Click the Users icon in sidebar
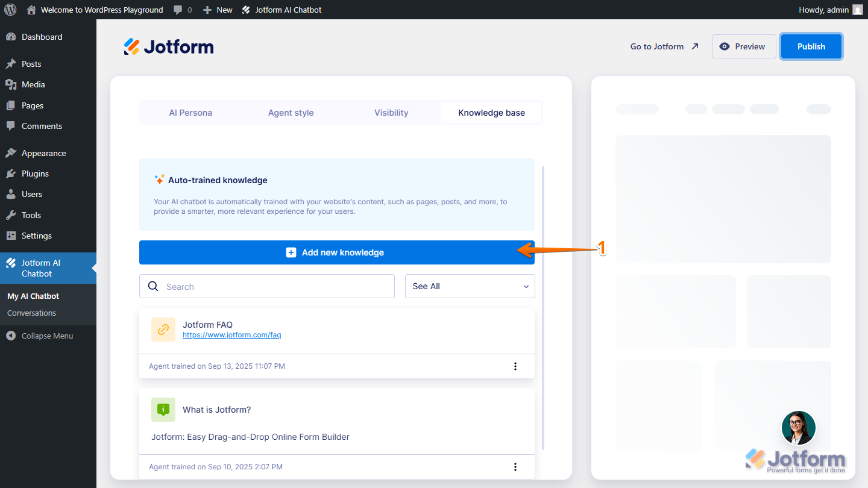Image resolution: width=868 pixels, height=488 pixels. (x=11, y=194)
